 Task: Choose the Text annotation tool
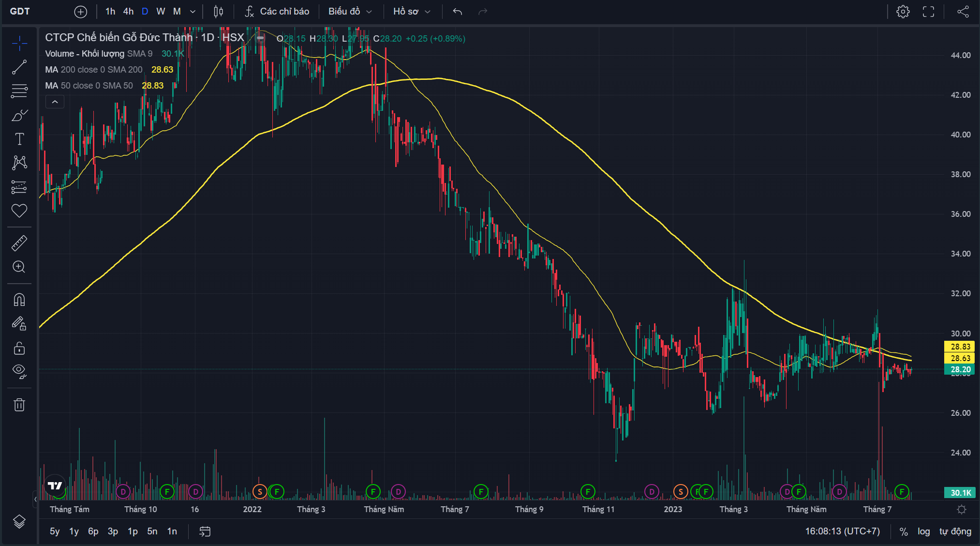point(19,139)
